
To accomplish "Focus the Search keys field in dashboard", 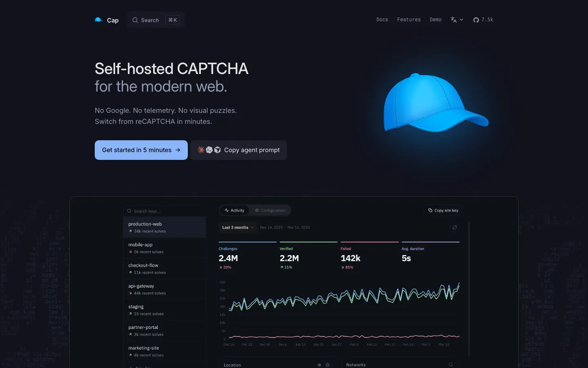I will [x=165, y=211].
